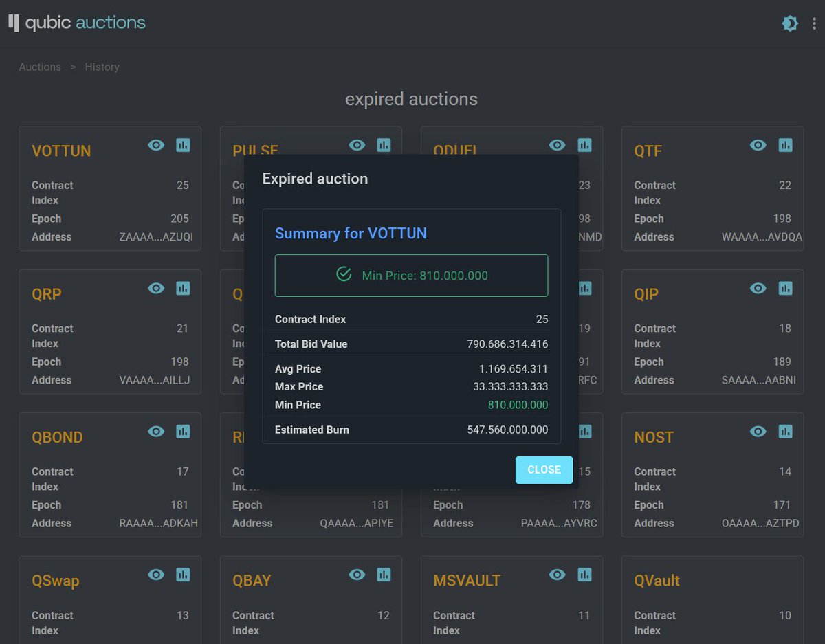This screenshot has width=825, height=644.
Task: Open the chart icon on MSVAULT card
Action: [584, 575]
